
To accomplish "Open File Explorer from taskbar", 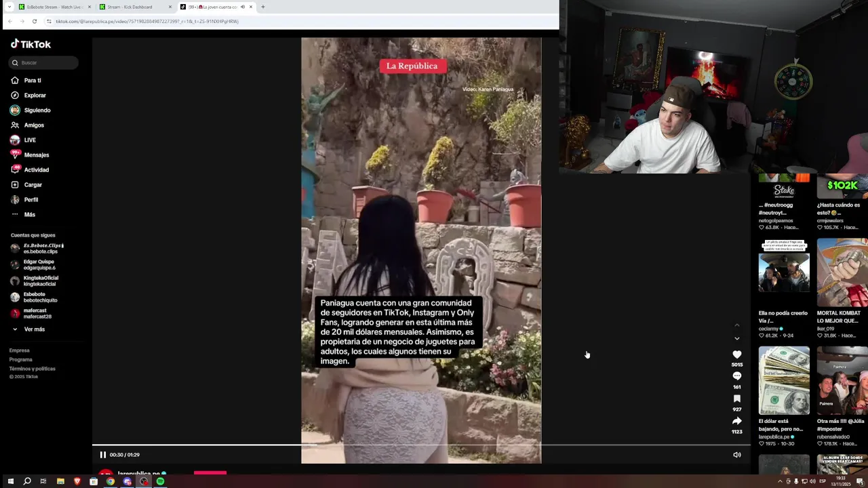I will point(60,481).
